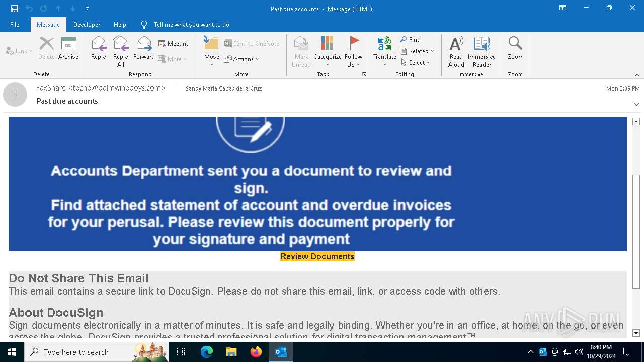644x362 pixels.
Task: Open Ribbon Display Options
Action: tap(563, 8)
